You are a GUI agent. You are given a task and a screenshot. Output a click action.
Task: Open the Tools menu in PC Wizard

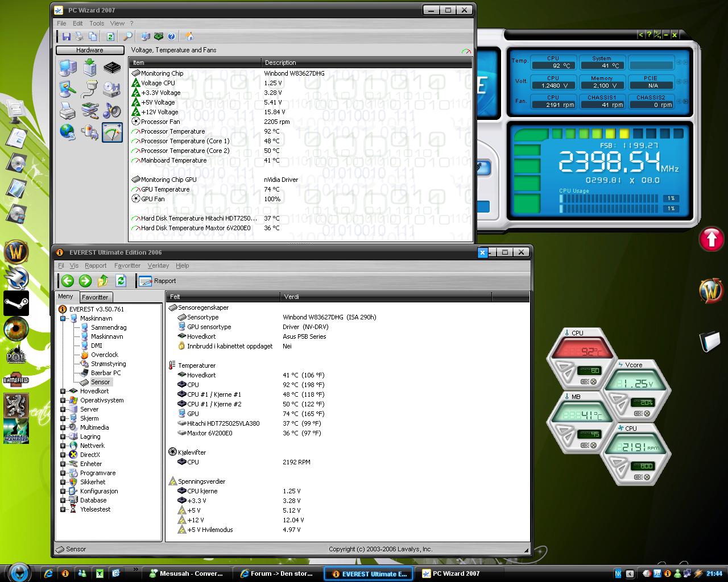tap(97, 23)
